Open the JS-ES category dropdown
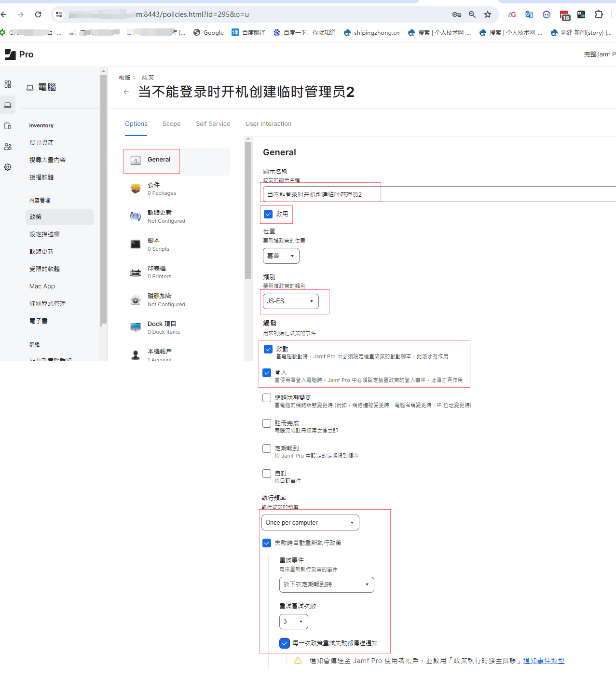This screenshot has width=616, height=679. pos(290,301)
